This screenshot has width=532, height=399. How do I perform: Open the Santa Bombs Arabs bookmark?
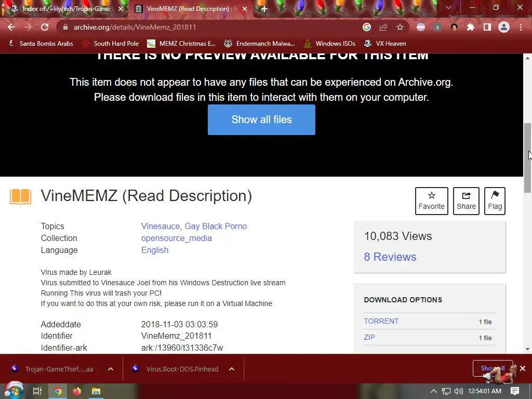coord(41,44)
